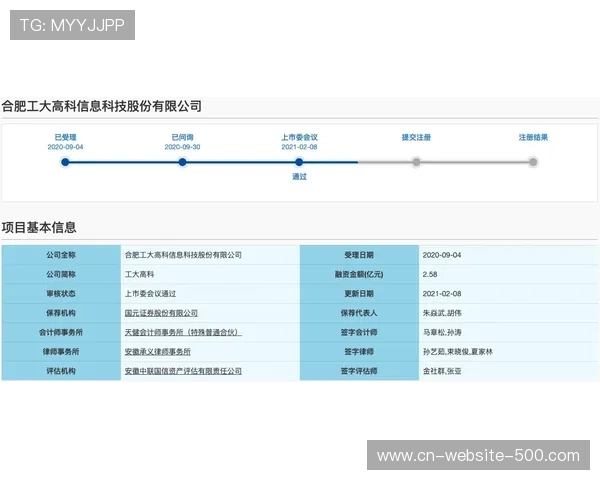
Task: Click the 上市委会议通过 status value
Action: (150, 294)
